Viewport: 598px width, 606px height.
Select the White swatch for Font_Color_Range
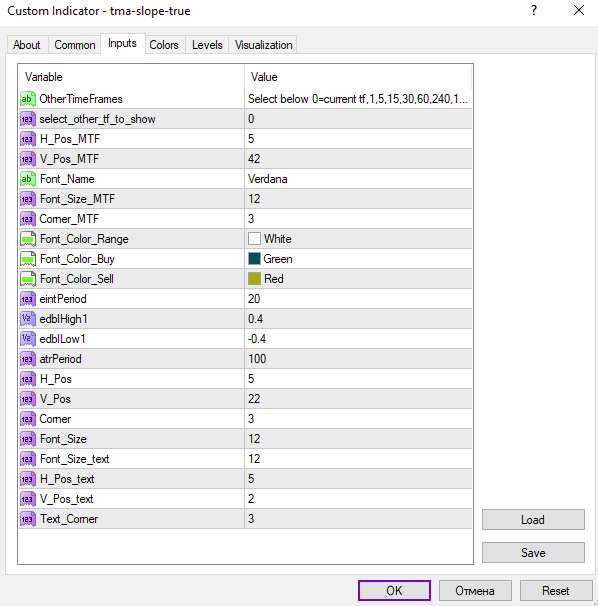254,239
